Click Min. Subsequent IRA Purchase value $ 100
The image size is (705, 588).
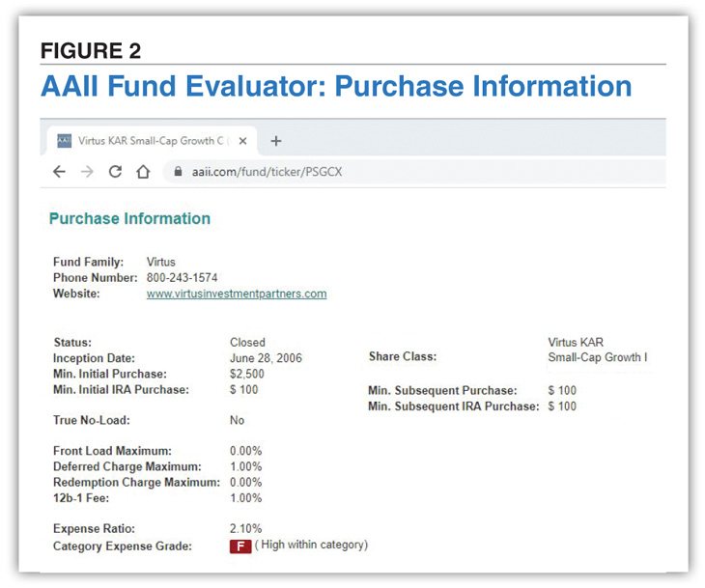(x=562, y=406)
